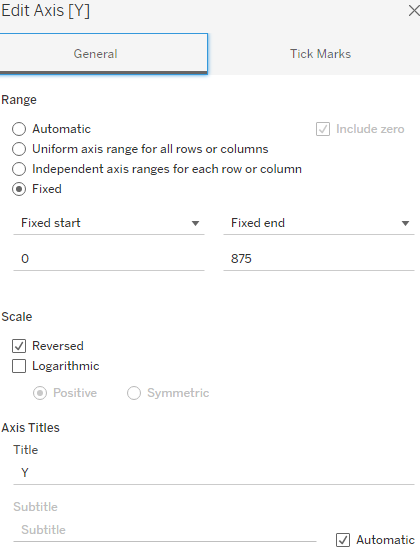
Task: Click the Subtitle input field
Action: [x=165, y=530]
